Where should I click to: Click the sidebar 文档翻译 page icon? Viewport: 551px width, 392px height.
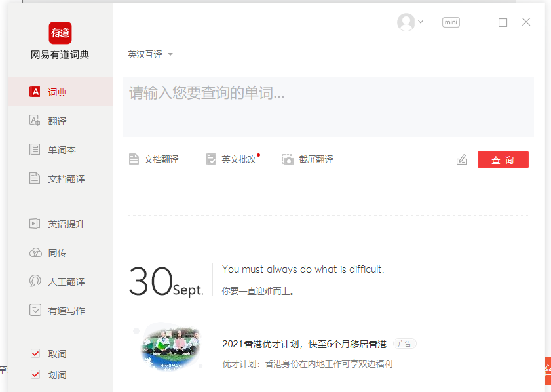[x=35, y=178]
